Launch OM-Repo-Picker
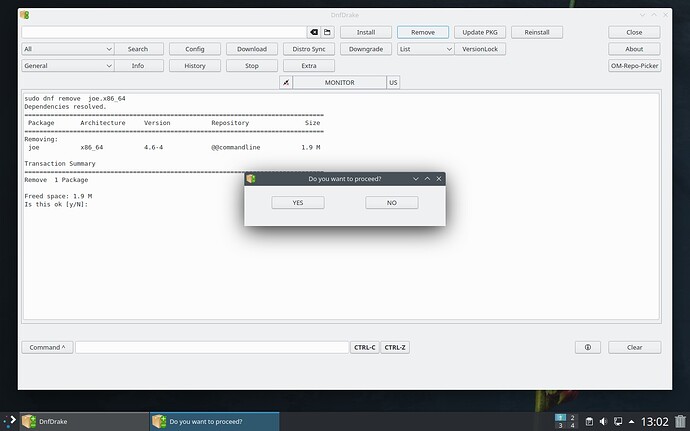 tap(634, 66)
